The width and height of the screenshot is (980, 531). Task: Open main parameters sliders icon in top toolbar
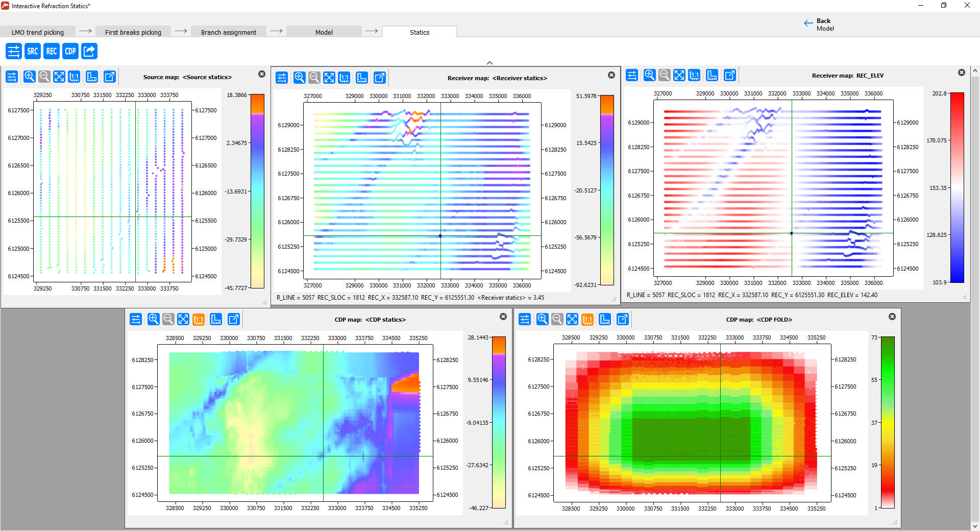(14, 51)
